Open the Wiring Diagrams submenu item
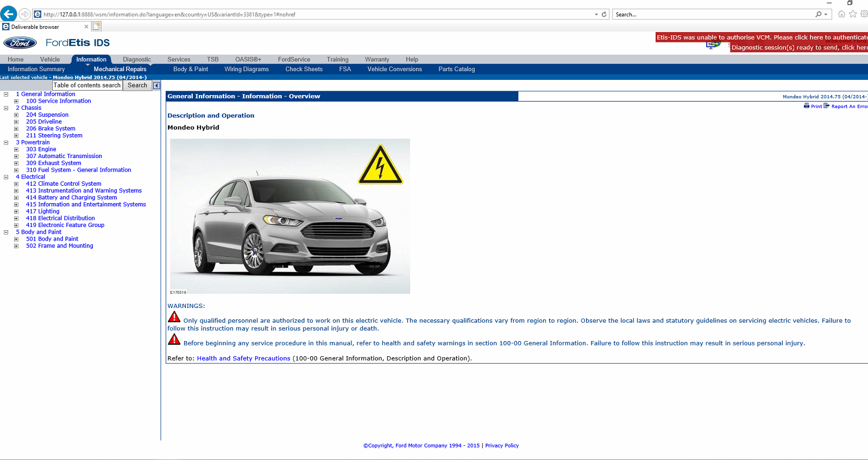The height and width of the screenshot is (460, 868). click(x=247, y=70)
